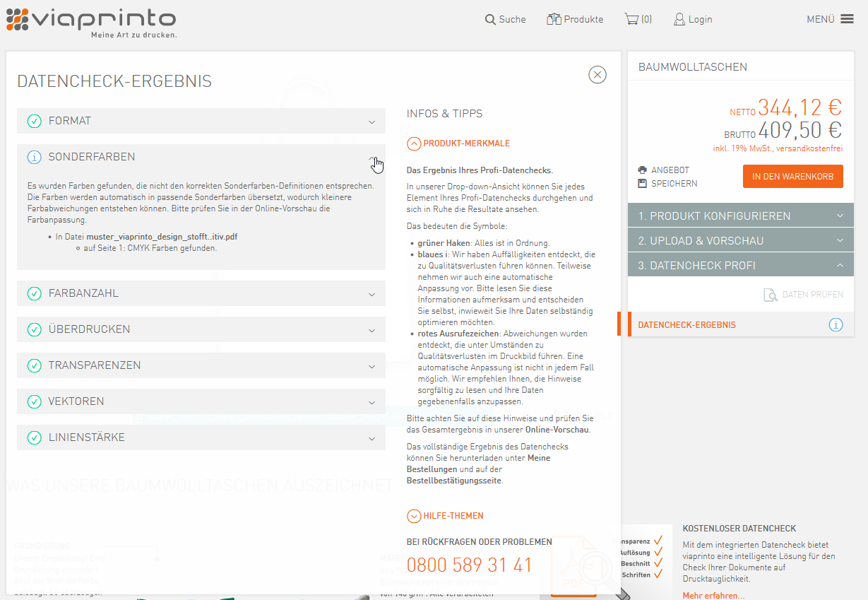
Task: Open the shopping cart icon
Action: pos(631,19)
